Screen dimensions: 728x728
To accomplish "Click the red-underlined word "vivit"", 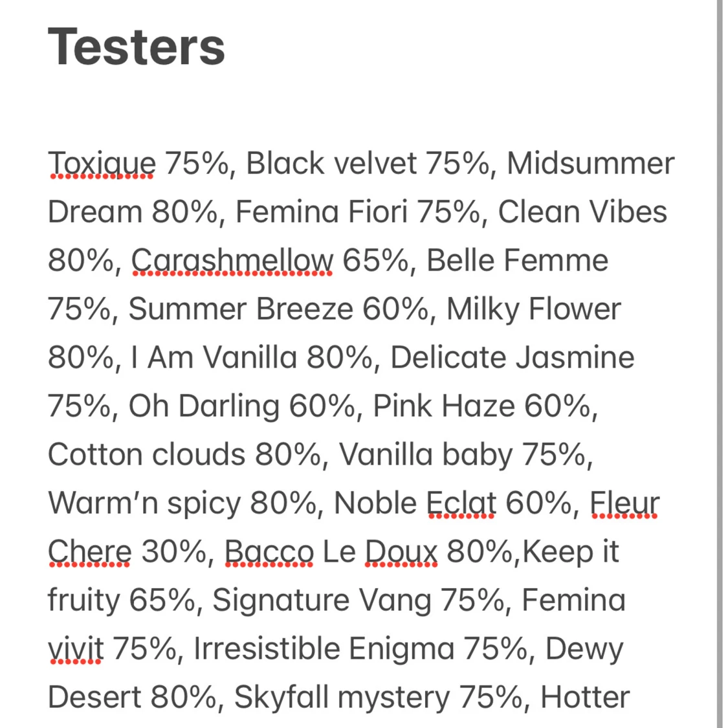I will click(x=75, y=649).
